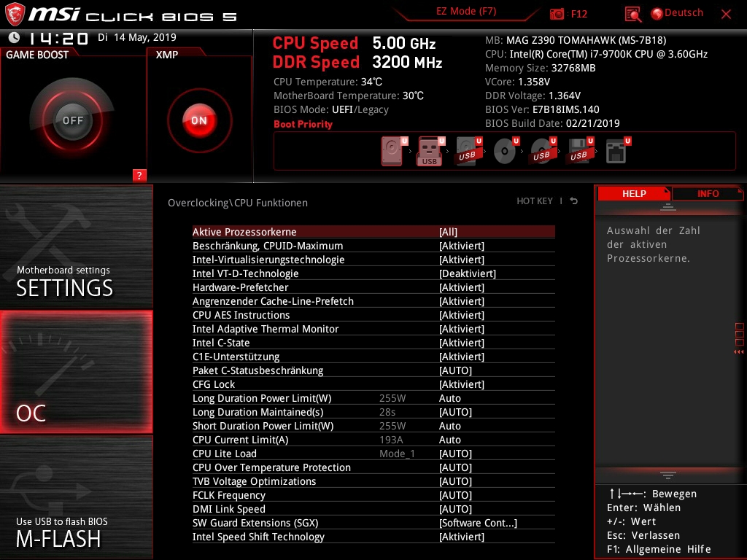Click the 14:20 clock time display
The image size is (747, 560).
point(58,38)
